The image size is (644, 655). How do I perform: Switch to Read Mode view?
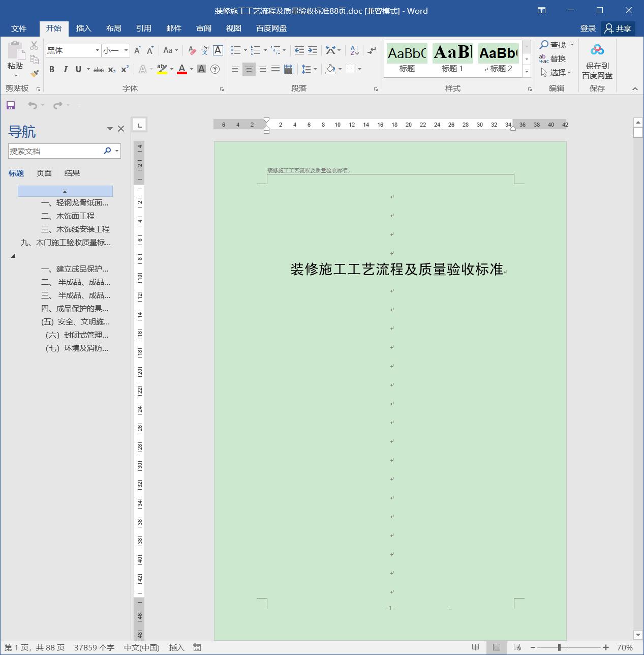[x=475, y=647]
